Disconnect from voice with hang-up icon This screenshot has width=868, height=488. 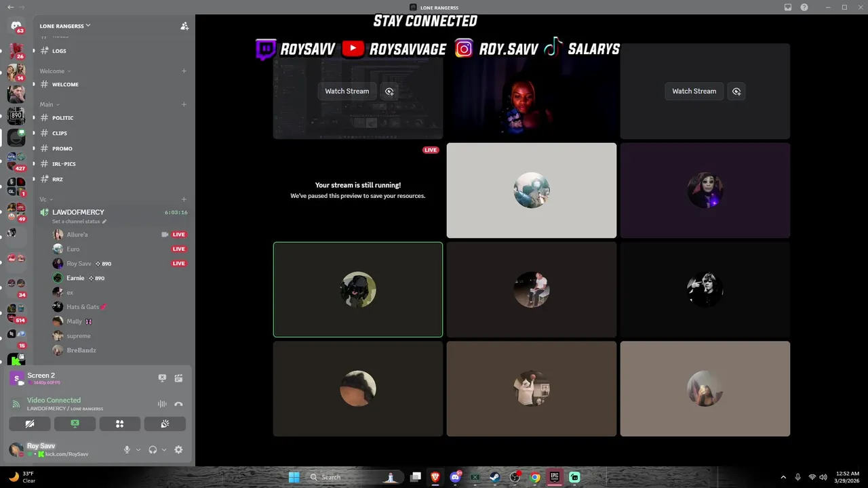point(178,404)
